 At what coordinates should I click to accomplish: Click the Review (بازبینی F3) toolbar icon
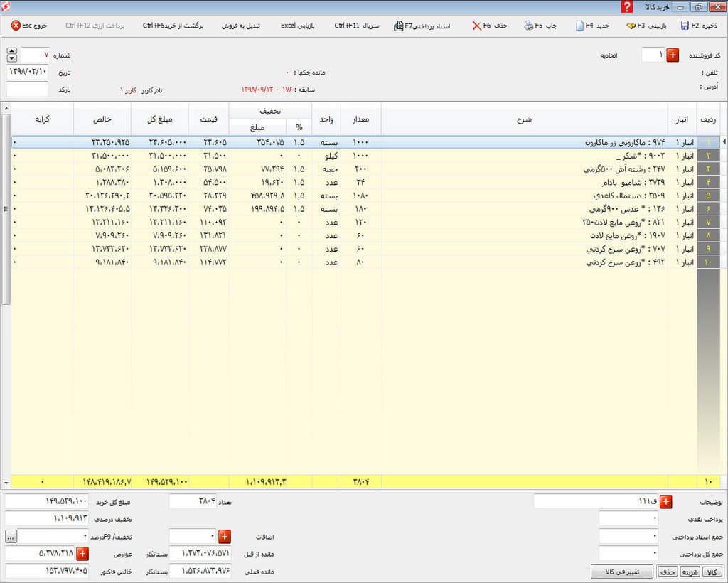631,26
